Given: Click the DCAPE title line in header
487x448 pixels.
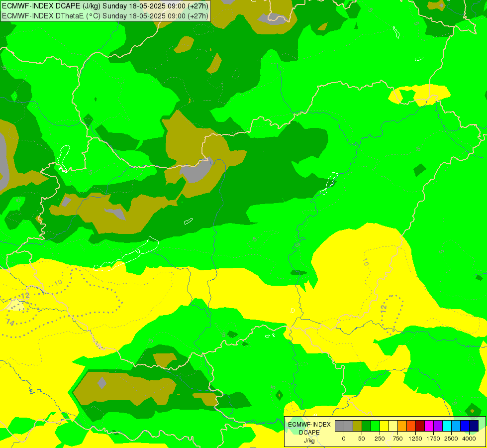Looking at the screenshot, I should 105,6.
